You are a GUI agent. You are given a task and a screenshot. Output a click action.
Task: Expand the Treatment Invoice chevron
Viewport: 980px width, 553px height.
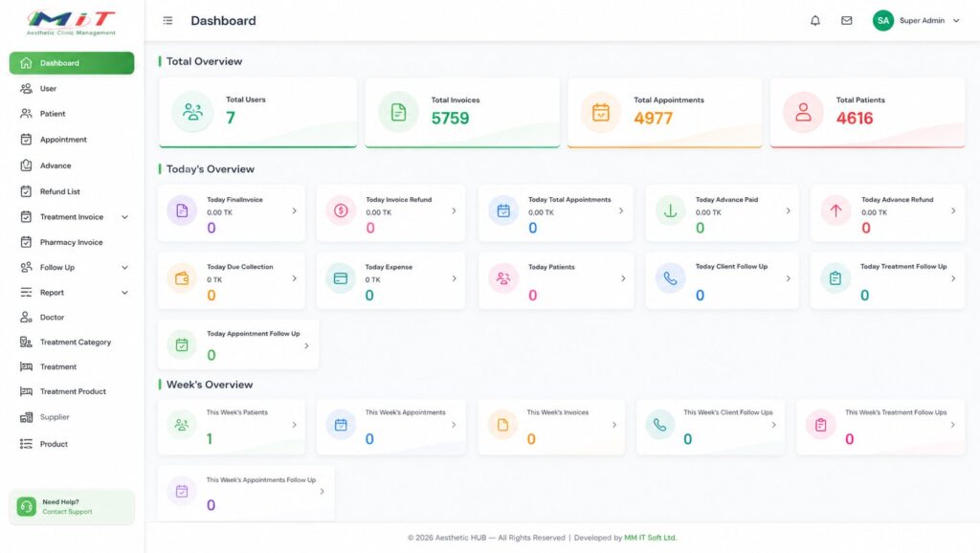tap(125, 217)
